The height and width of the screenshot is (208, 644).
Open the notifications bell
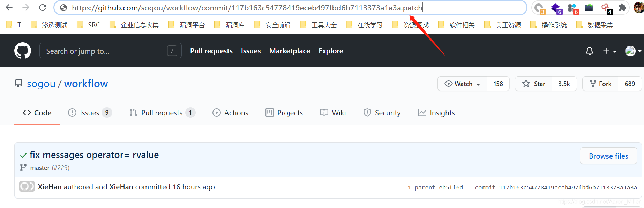coord(590,51)
